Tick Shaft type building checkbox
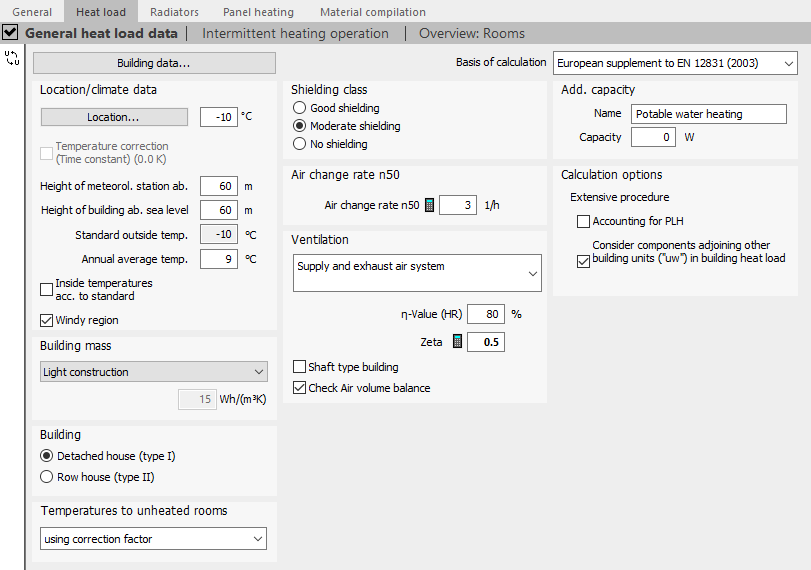 click(x=299, y=367)
